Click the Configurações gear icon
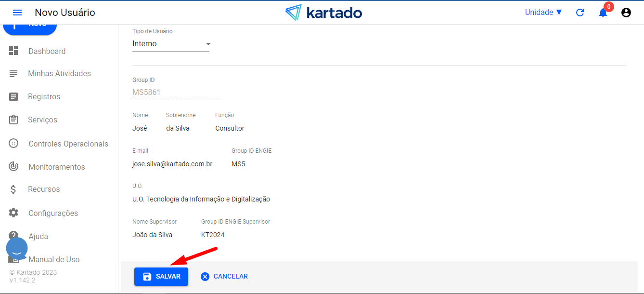644x294 pixels. tap(13, 213)
